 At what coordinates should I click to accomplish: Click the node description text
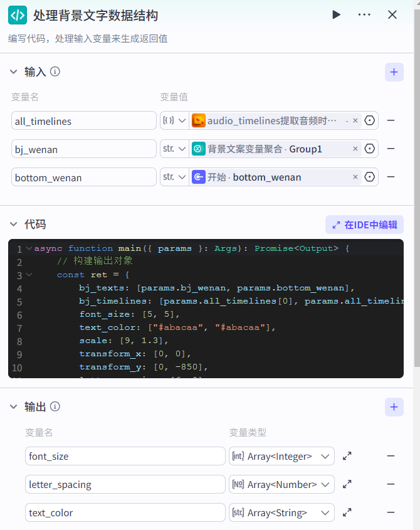[88, 38]
